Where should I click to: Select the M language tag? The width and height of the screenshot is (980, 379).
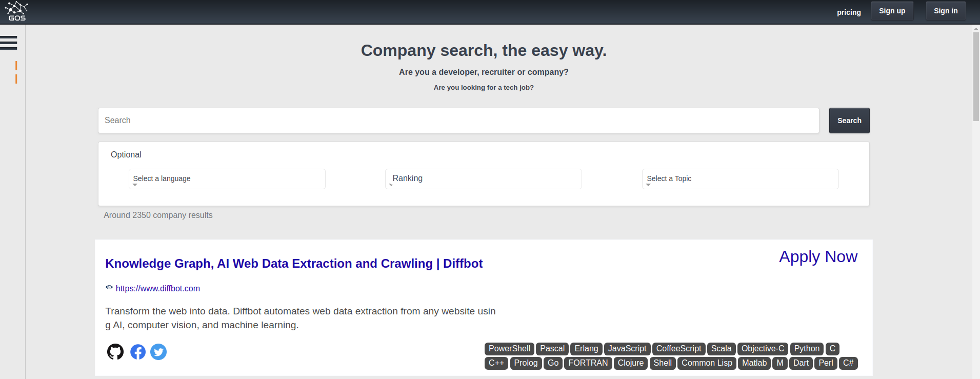point(780,363)
